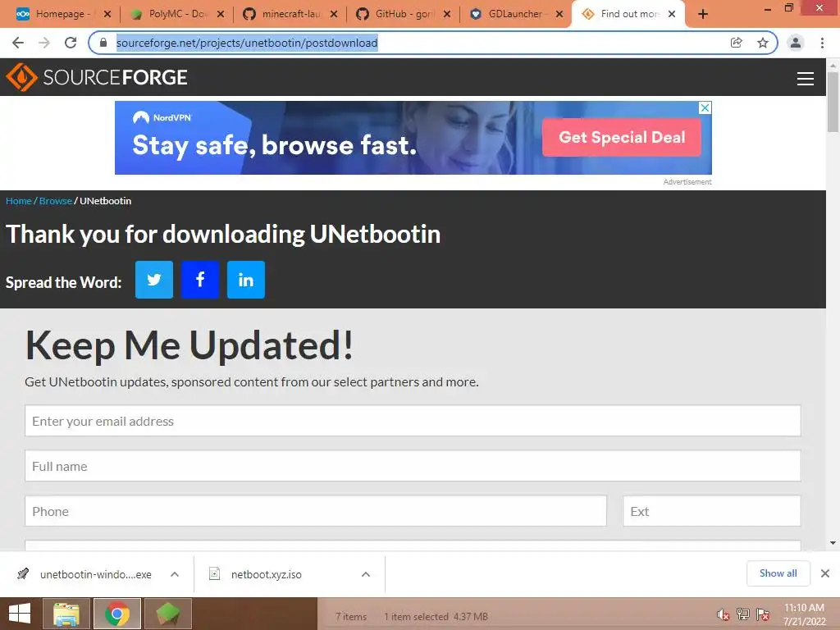Share UNetbootin on LinkedIn

point(246,280)
